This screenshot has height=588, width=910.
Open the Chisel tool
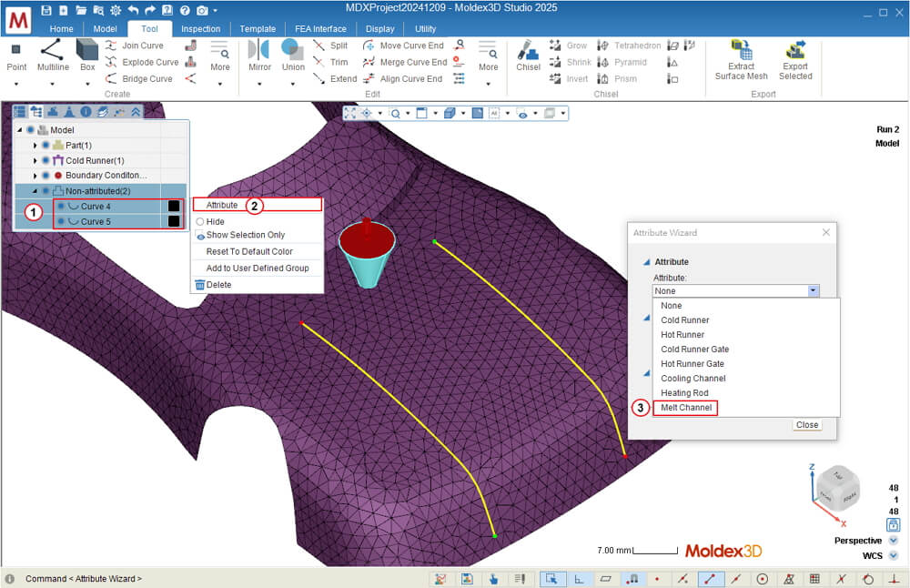pos(528,56)
